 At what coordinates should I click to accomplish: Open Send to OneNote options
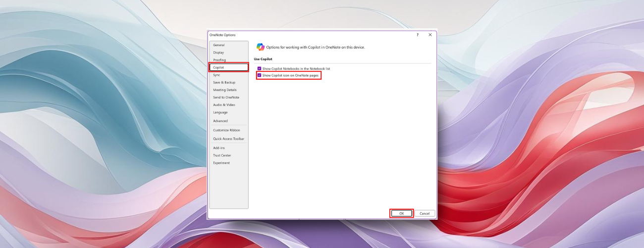[228, 97]
